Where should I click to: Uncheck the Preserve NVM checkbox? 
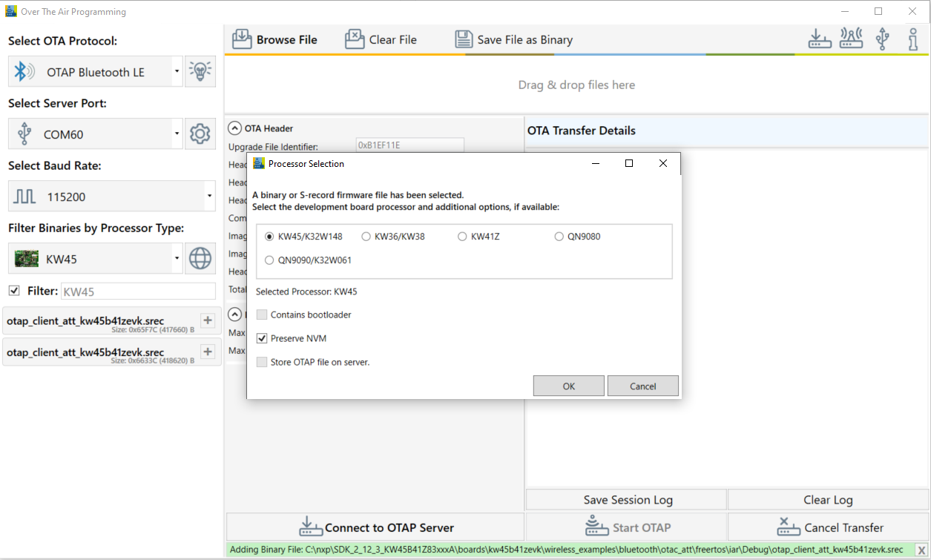[262, 338]
